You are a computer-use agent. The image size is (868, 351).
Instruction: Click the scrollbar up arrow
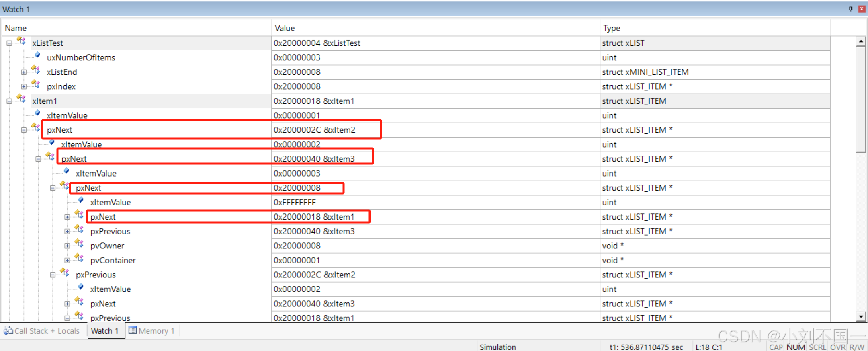pos(861,41)
